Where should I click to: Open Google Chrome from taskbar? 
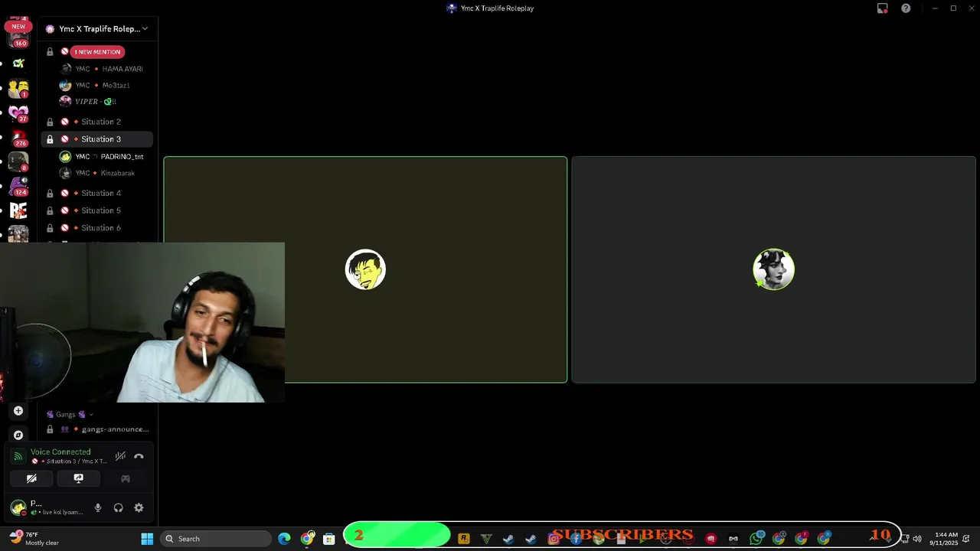click(x=307, y=539)
